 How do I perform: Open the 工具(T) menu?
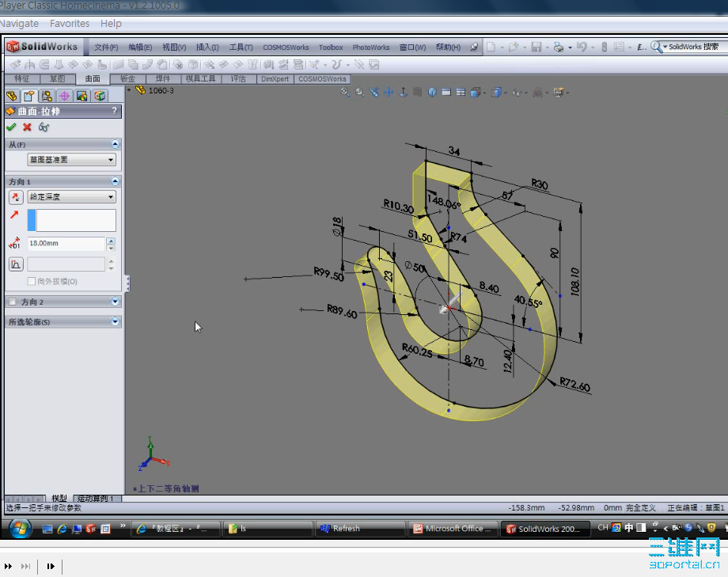click(x=241, y=47)
